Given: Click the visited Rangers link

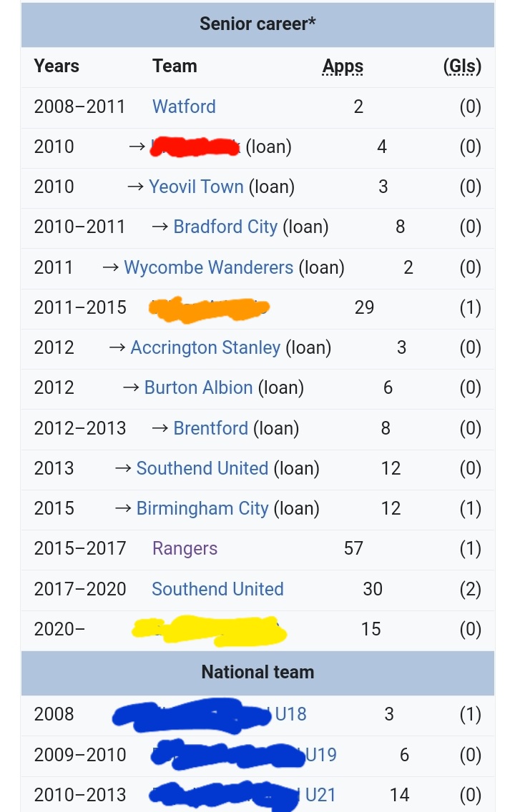Looking at the screenshot, I should pyautogui.click(x=185, y=548).
